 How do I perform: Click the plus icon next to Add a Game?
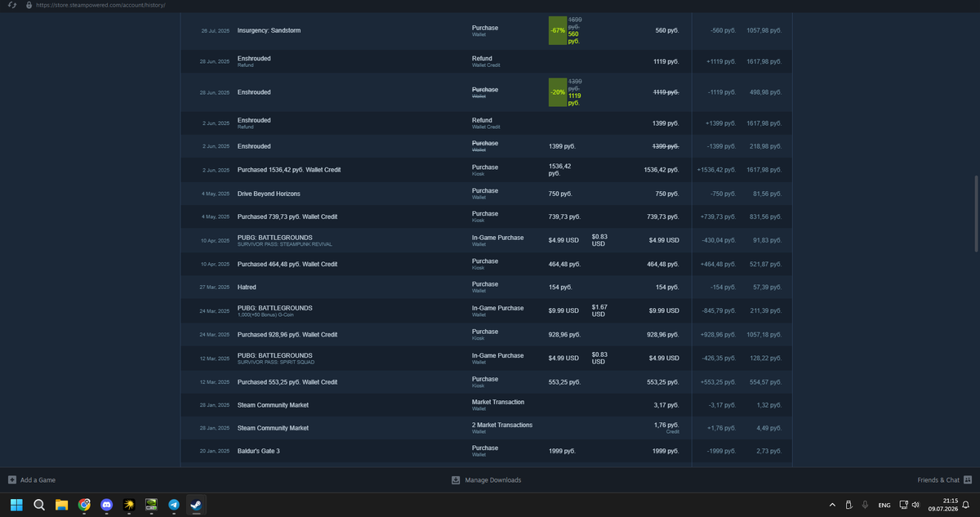(x=12, y=479)
